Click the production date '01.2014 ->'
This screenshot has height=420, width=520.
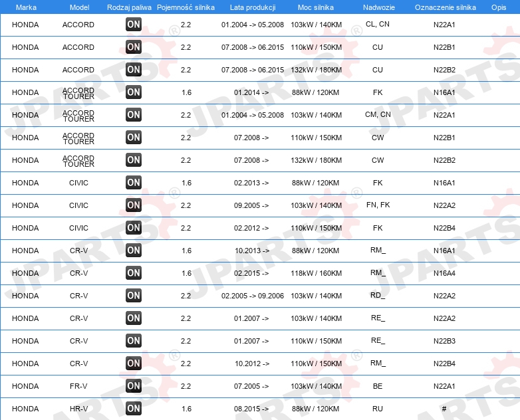click(251, 92)
